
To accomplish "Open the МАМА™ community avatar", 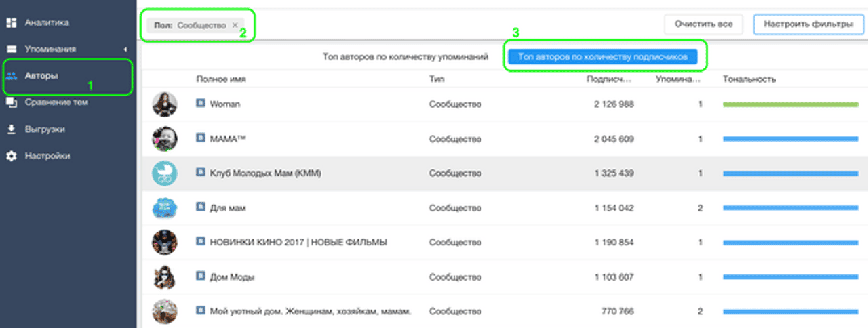I will (165, 138).
